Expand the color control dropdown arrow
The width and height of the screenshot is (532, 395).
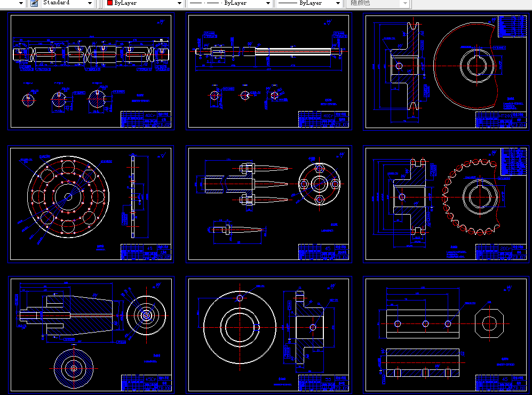179,3
